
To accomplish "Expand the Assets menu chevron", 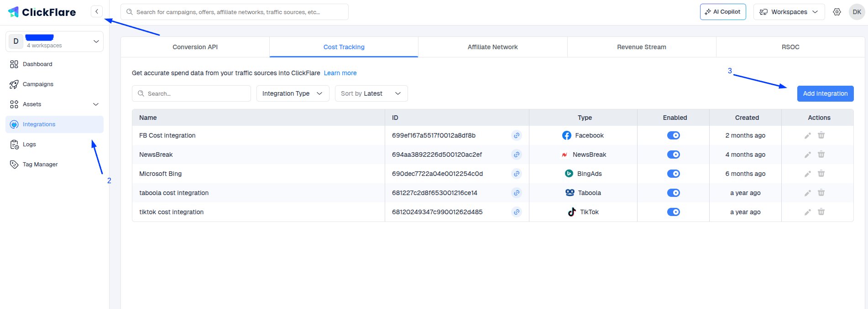I will [x=96, y=104].
